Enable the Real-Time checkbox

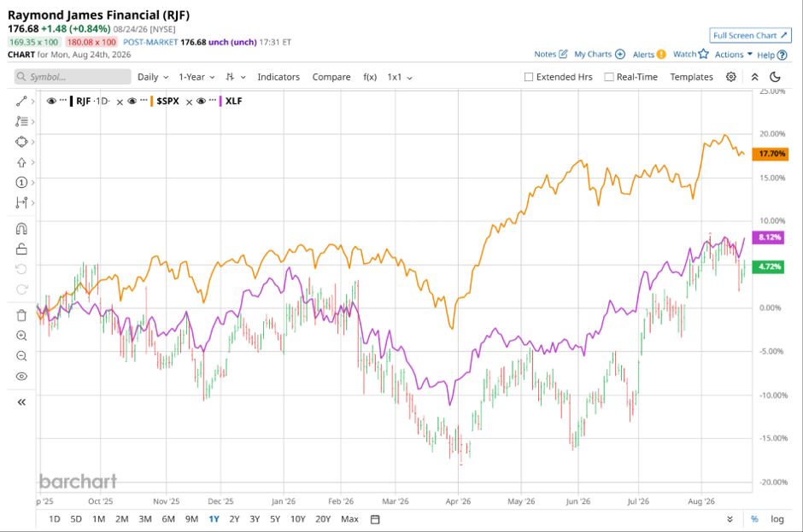[x=609, y=77]
